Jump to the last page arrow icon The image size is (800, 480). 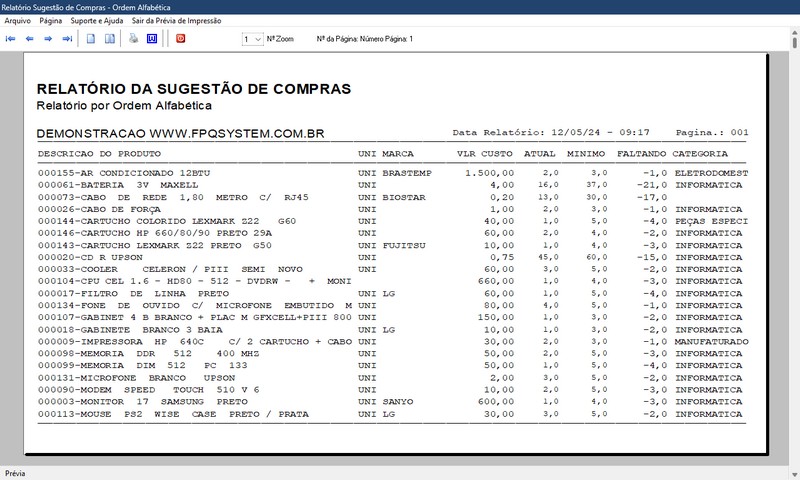tap(67, 39)
